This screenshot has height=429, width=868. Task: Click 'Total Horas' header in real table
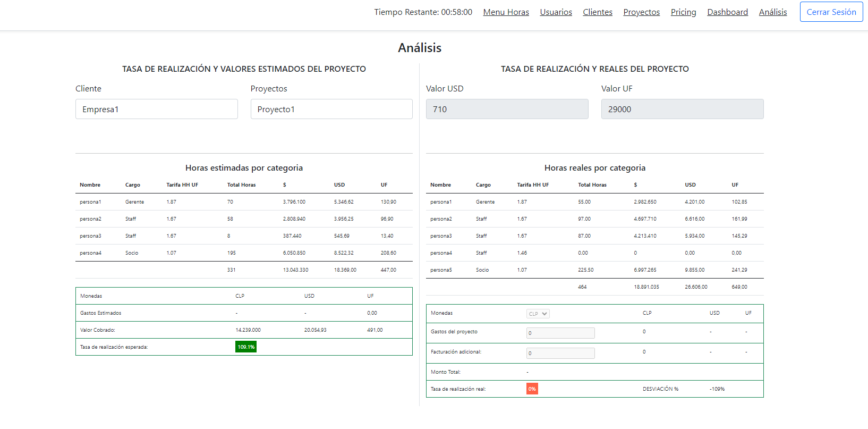(x=592, y=185)
